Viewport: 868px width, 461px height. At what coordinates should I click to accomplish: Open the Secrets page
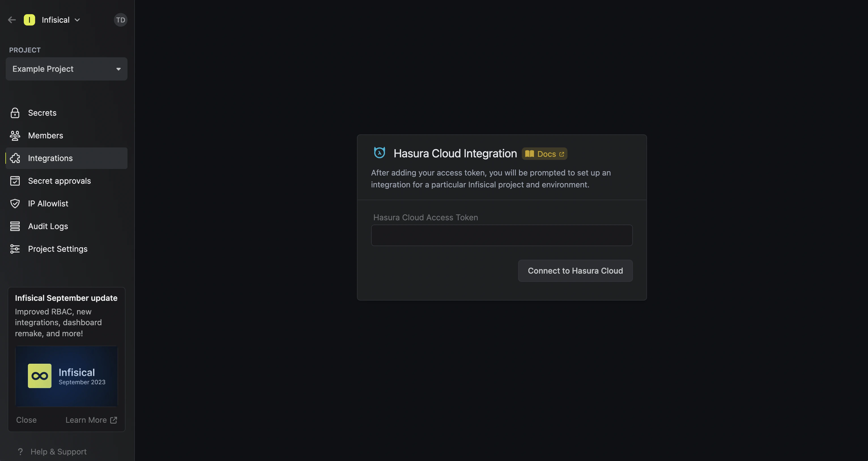[x=66, y=113]
